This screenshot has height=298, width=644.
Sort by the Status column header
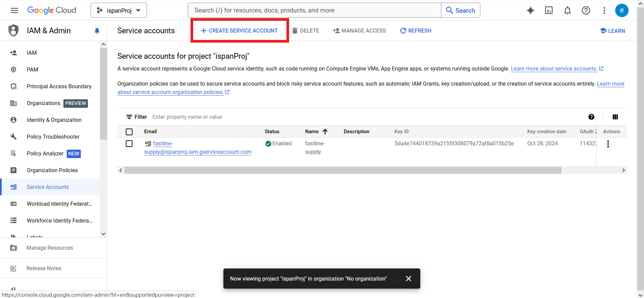pyautogui.click(x=272, y=132)
